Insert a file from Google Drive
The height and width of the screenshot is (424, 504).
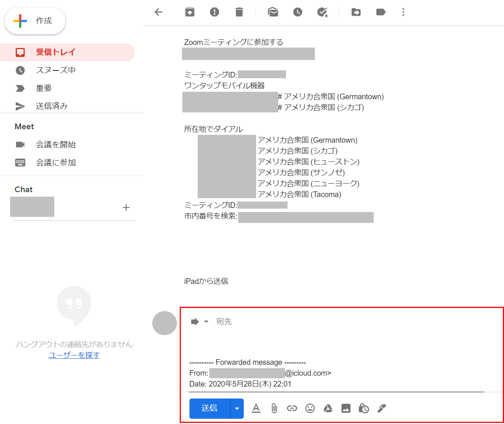coord(328,408)
